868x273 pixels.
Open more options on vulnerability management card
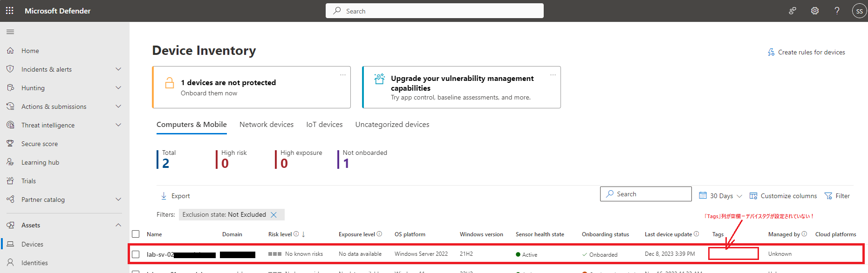[553, 74]
